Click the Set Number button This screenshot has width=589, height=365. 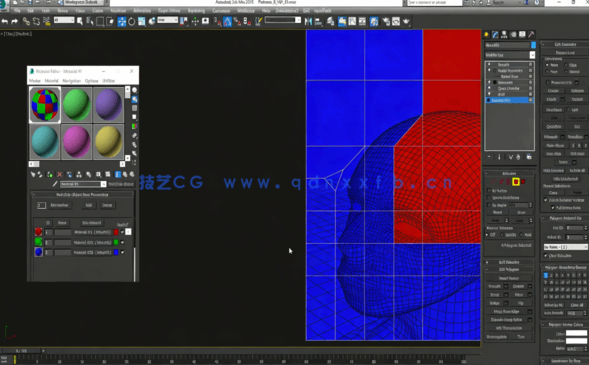[59, 205]
